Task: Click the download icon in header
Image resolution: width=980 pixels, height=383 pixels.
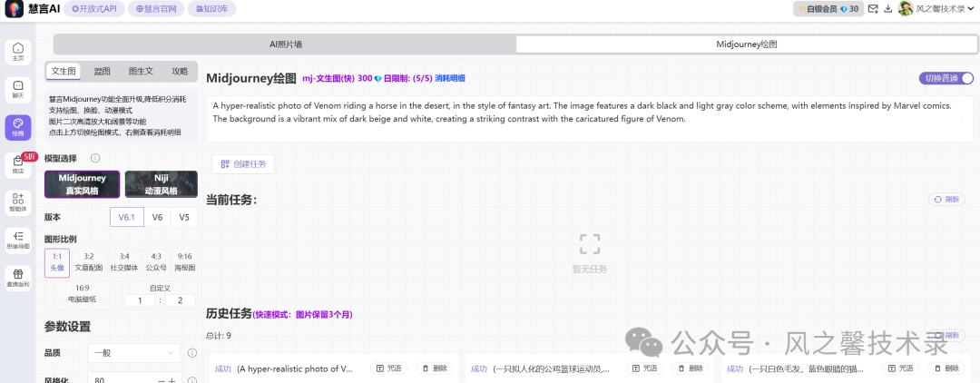Action: (x=887, y=9)
